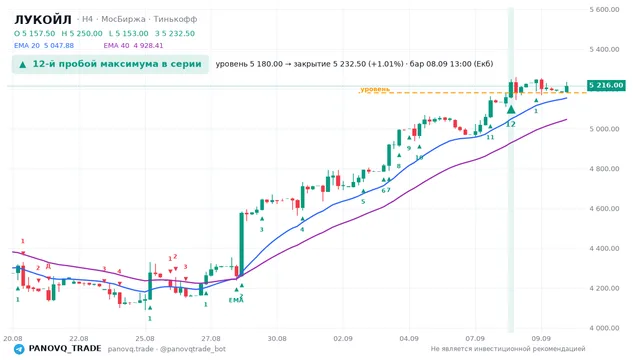Click the 20.08 date axis label
The width and height of the screenshot is (640, 360).
(x=13, y=339)
